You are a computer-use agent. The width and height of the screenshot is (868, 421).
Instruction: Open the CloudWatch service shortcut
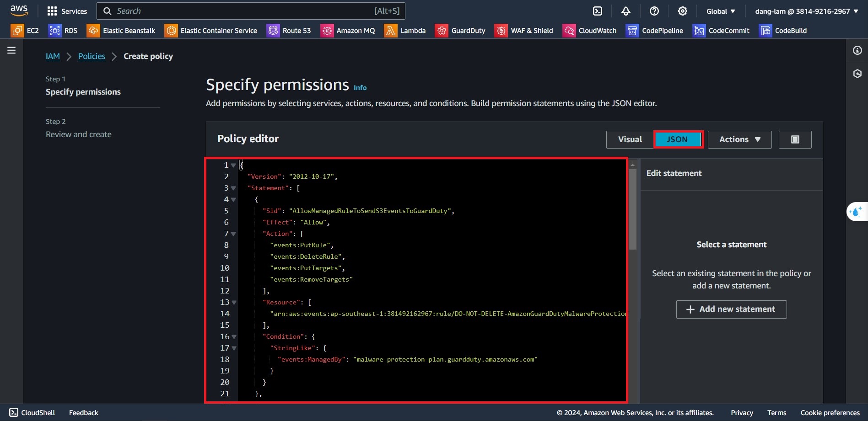pos(589,31)
